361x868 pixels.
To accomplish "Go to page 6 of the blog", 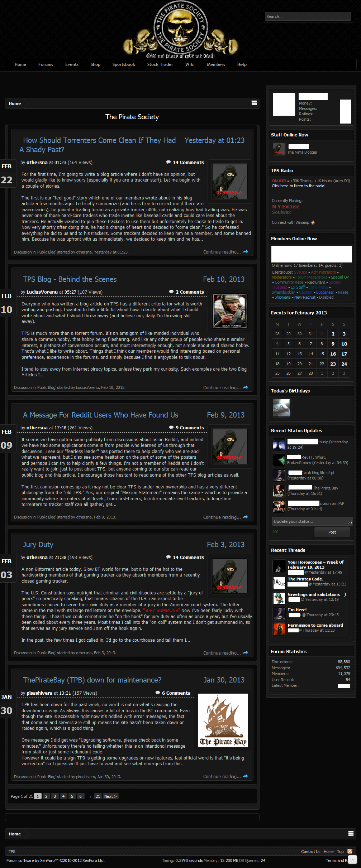I will pyautogui.click(x=80, y=796).
